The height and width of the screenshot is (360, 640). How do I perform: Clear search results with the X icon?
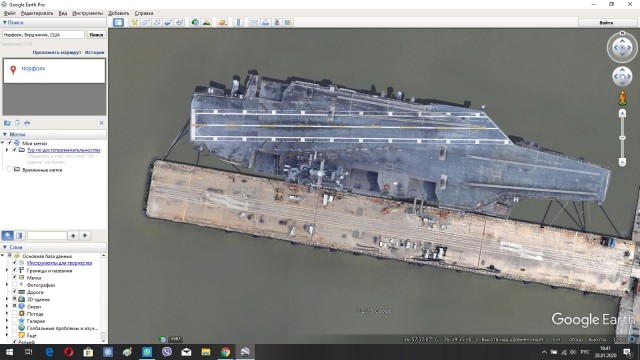102,123
